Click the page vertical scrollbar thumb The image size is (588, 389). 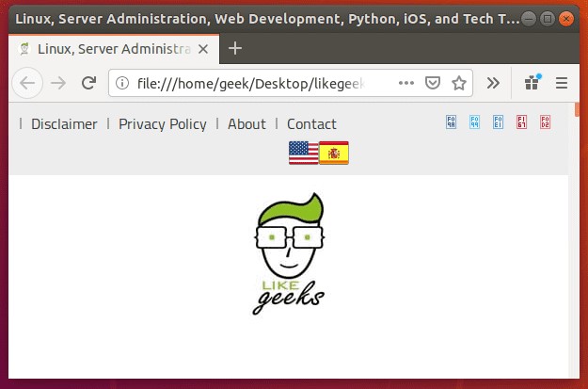(x=577, y=110)
